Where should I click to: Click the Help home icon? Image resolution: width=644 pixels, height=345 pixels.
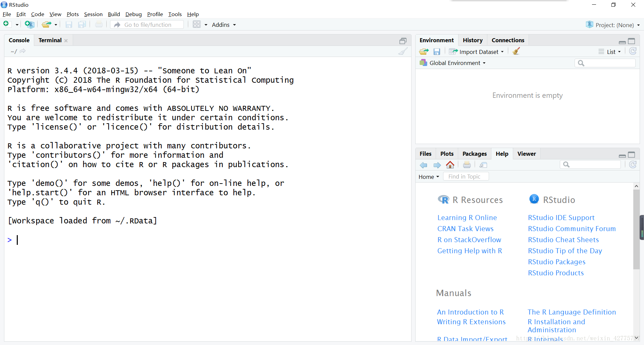450,165
